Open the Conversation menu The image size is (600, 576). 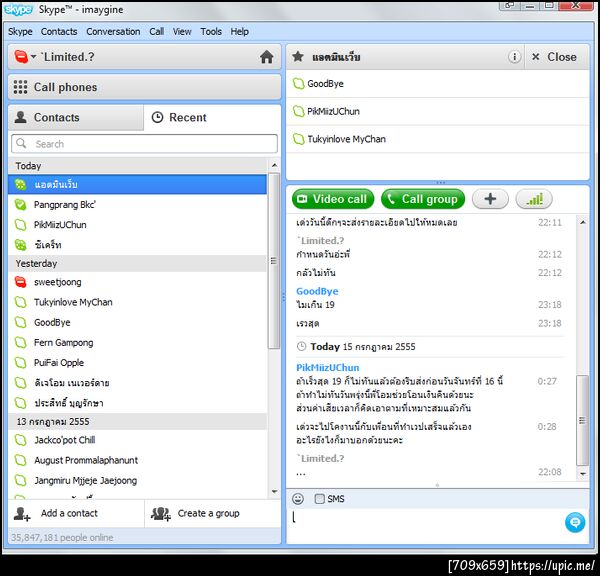point(113,32)
